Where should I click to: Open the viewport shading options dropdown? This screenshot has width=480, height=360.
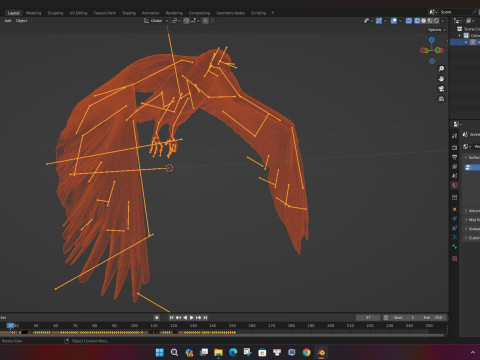[443, 21]
